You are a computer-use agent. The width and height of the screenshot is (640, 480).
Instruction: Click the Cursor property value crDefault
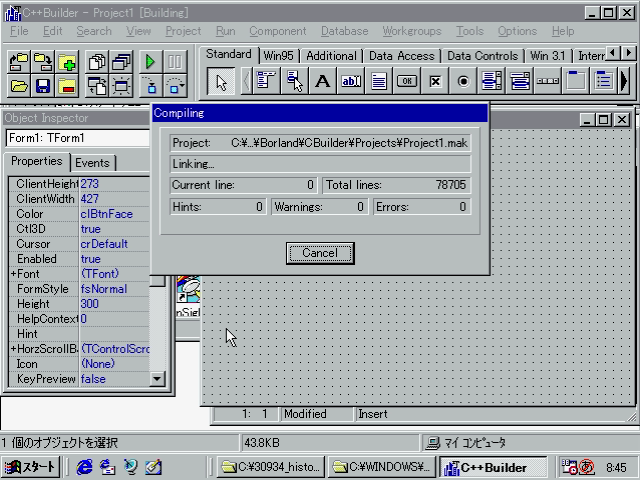[x=114, y=244]
